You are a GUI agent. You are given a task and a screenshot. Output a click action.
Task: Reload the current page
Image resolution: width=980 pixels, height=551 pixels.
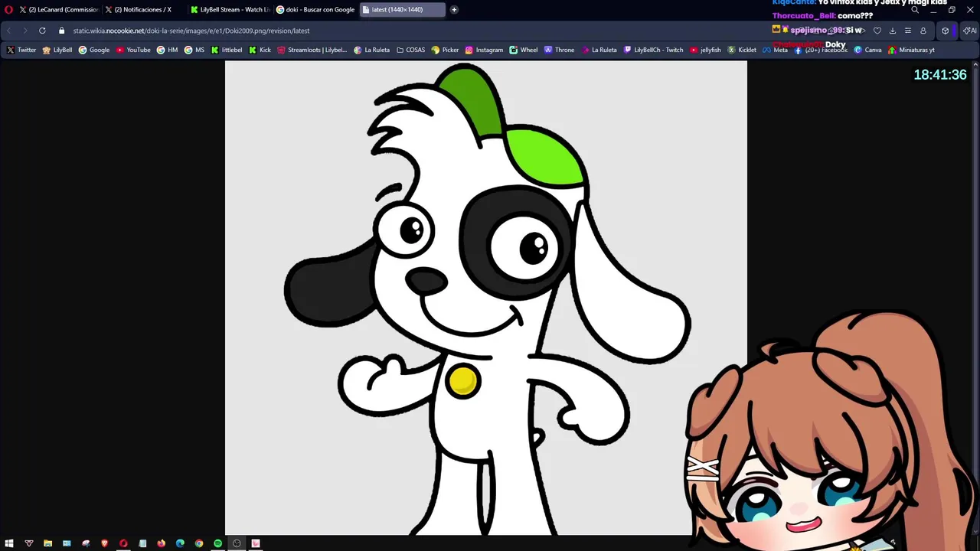tap(42, 31)
